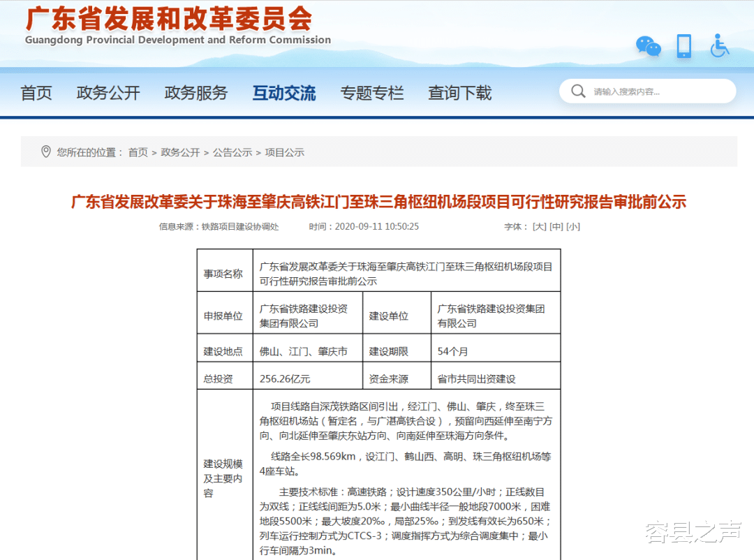Open 政务公开 from the breadcrumb trail
This screenshot has width=754, height=560.
pyautogui.click(x=180, y=151)
